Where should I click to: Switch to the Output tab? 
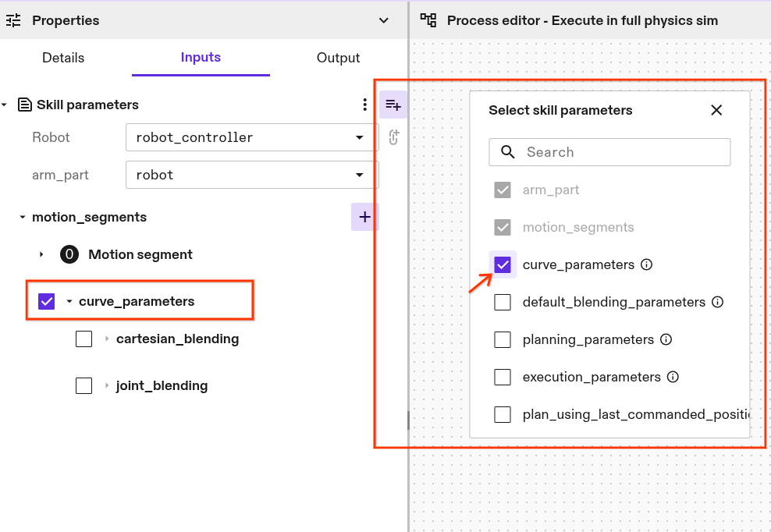pyautogui.click(x=338, y=57)
